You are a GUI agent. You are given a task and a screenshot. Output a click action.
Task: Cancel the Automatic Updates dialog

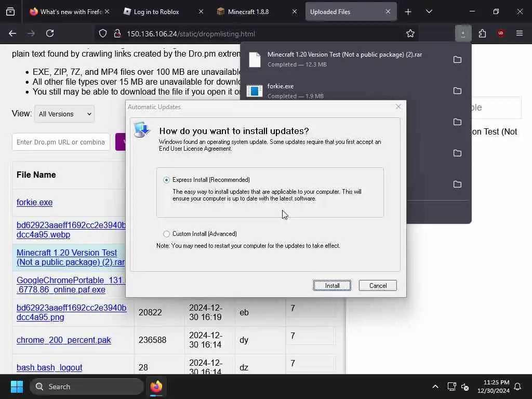point(378,286)
